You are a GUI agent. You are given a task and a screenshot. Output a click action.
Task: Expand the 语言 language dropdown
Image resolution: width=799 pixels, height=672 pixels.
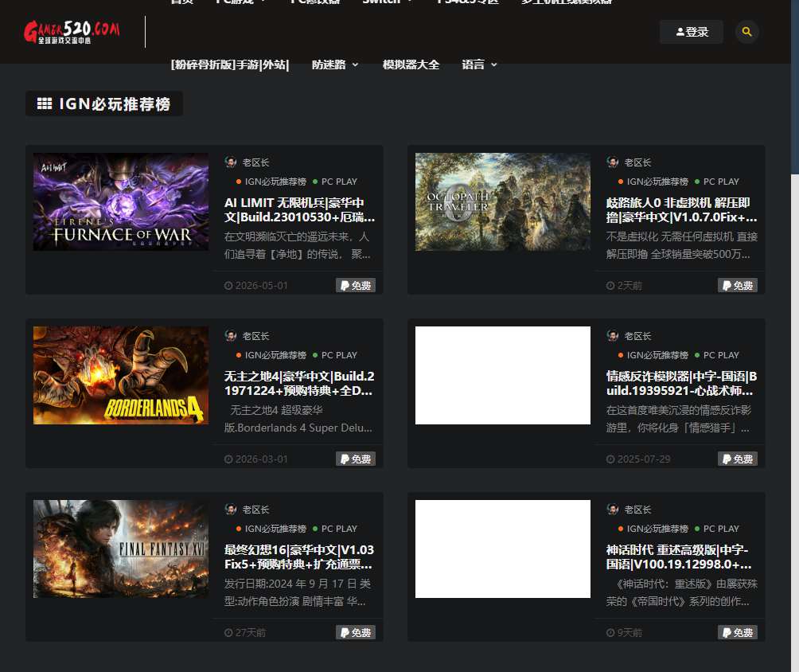click(479, 64)
